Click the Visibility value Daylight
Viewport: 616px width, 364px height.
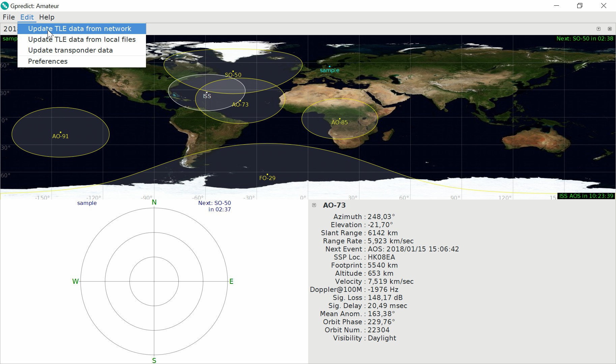(x=382, y=338)
